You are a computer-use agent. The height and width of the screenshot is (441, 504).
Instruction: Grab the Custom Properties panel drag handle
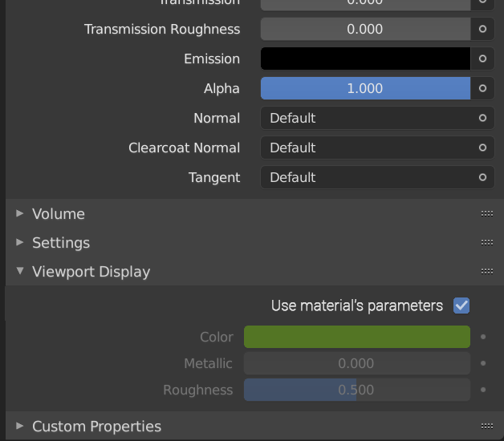tap(487, 427)
